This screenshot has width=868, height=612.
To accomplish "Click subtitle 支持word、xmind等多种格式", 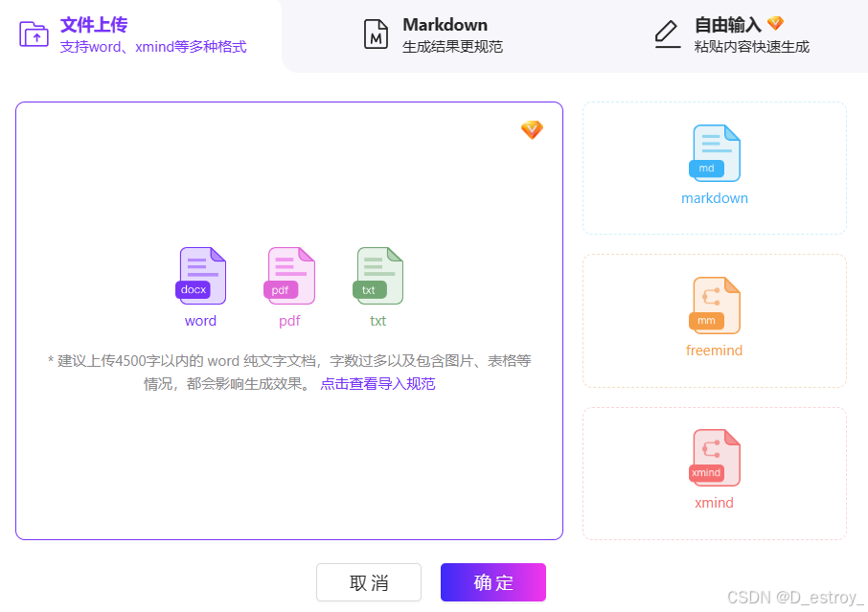I will click(x=153, y=47).
